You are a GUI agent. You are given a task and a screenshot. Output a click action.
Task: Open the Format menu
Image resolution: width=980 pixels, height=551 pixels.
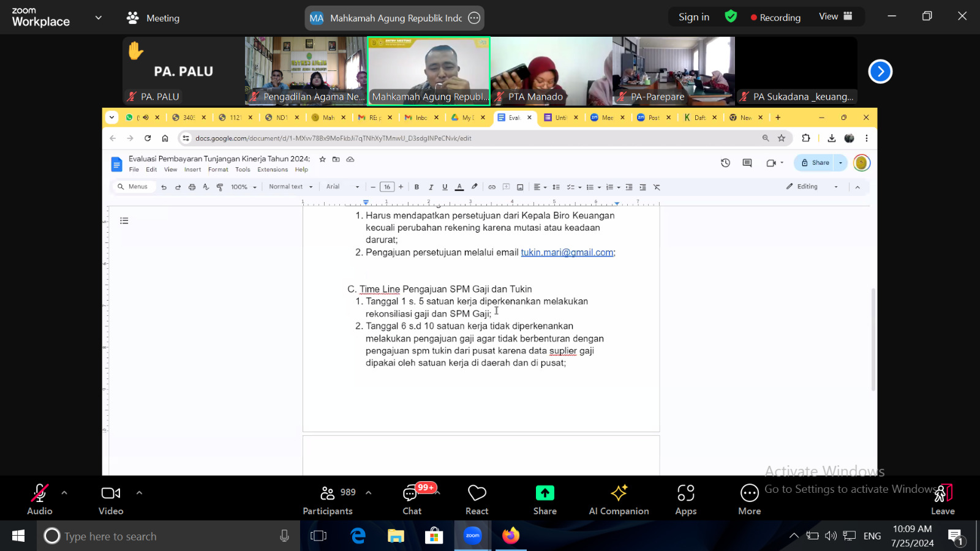(218, 170)
